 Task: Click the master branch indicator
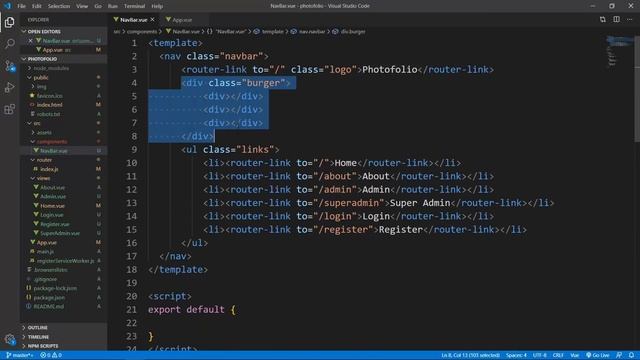pyautogui.click(x=20, y=356)
